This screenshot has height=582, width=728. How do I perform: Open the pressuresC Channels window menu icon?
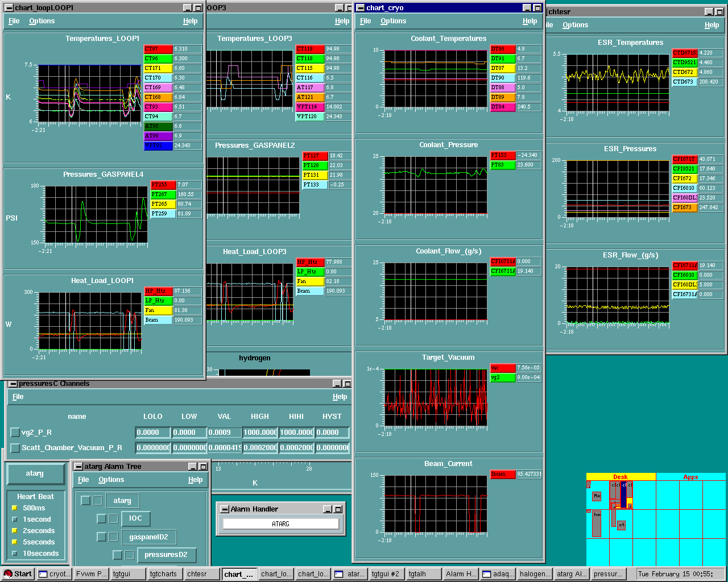coord(13,384)
